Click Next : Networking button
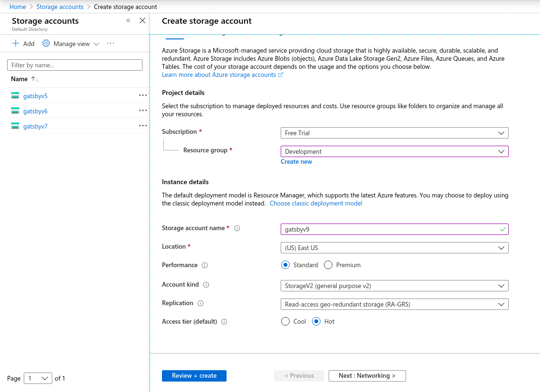This screenshot has width=540, height=392. point(367,376)
